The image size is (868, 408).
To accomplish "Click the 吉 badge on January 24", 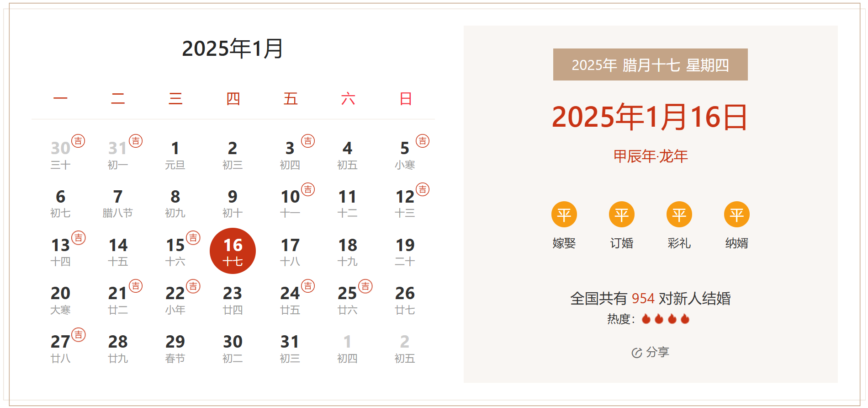I will 308,286.
